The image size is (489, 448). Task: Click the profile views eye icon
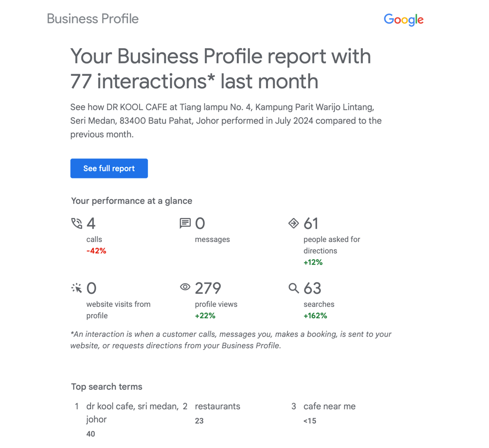pos(185,287)
